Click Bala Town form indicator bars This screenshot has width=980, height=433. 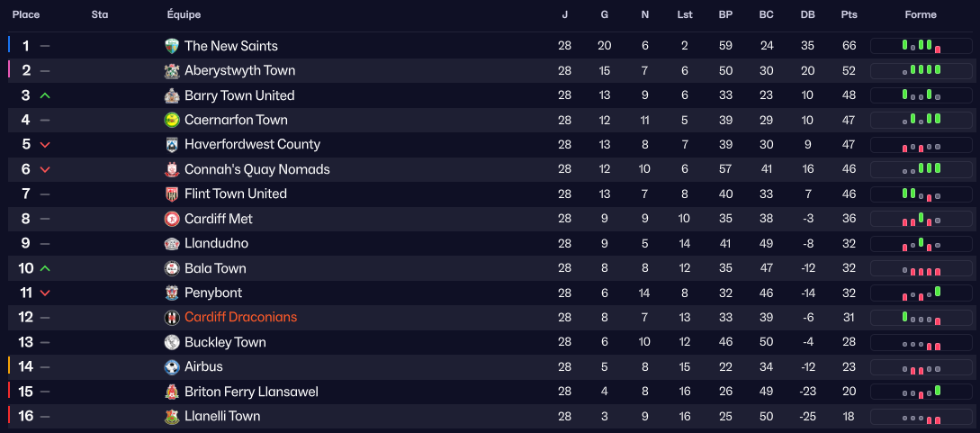coord(922,268)
